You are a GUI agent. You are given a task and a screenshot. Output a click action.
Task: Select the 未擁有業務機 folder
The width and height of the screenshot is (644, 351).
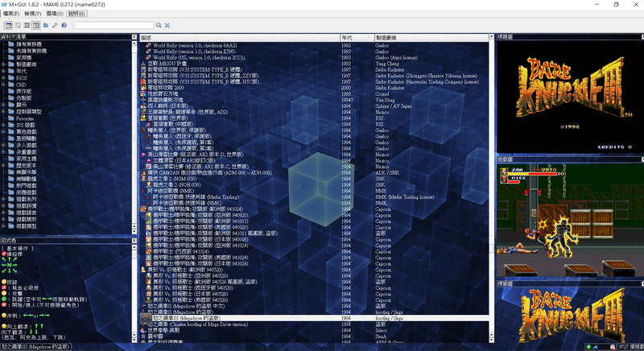pos(27,51)
